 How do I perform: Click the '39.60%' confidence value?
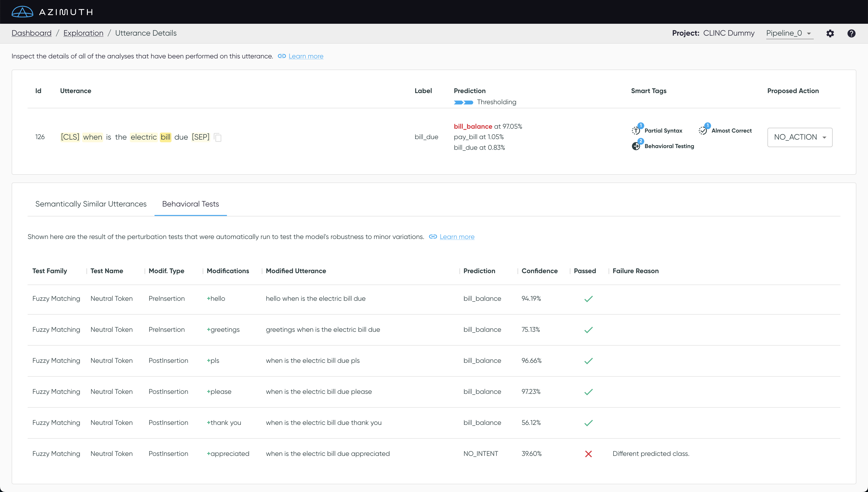(531, 453)
